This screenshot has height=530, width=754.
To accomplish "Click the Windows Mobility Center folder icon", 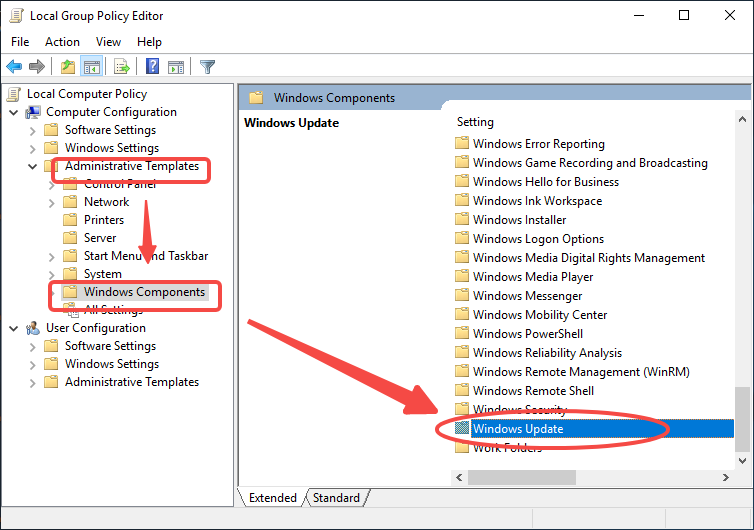I will click(462, 314).
